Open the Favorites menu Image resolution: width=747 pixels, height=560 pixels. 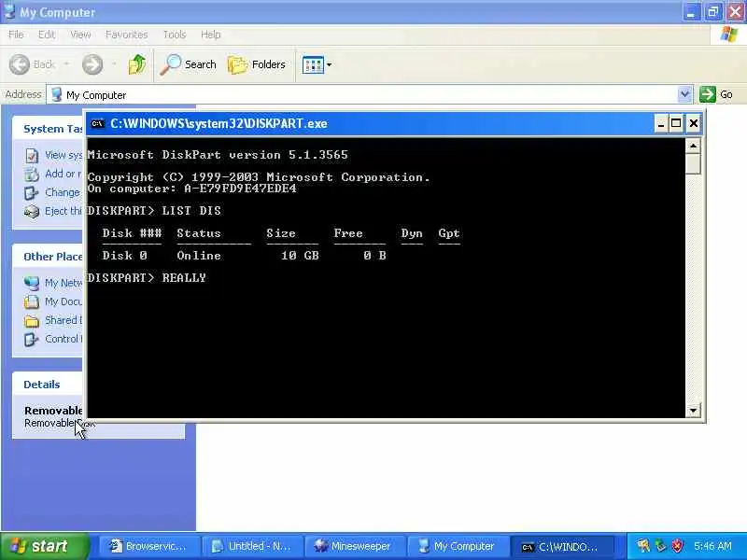[x=127, y=35]
